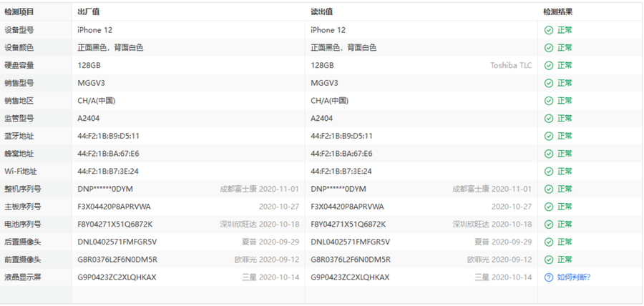Click the 检测项目 column header

pyautogui.click(x=19, y=12)
